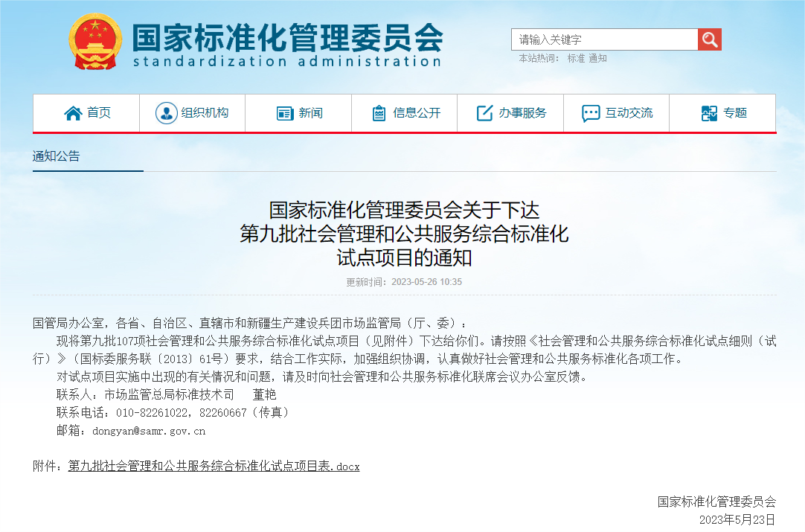This screenshot has height=532, width=805.
Task: Open the 信息公开 menu item
Action: [417, 113]
